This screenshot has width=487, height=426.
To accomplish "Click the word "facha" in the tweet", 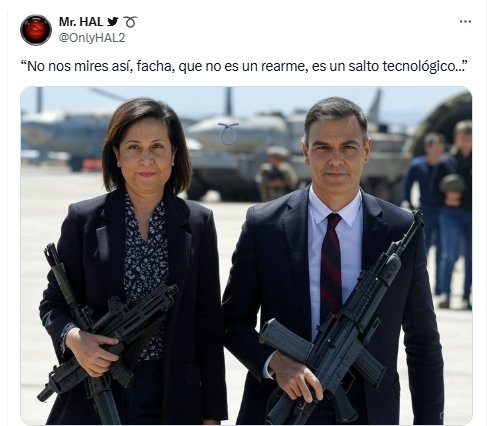I will click(x=155, y=66).
